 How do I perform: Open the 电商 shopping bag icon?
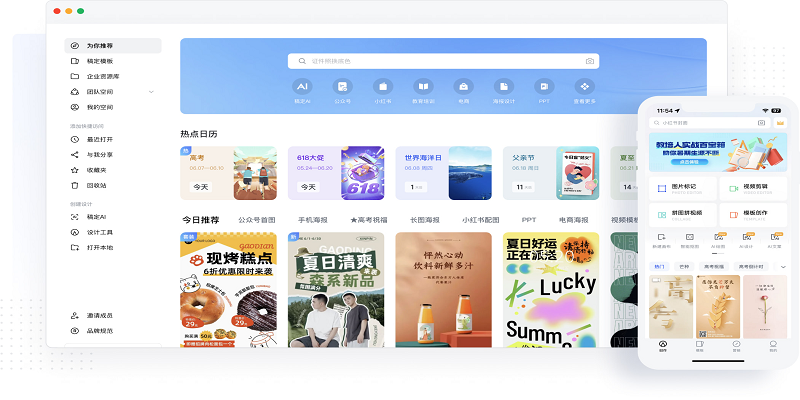point(463,87)
